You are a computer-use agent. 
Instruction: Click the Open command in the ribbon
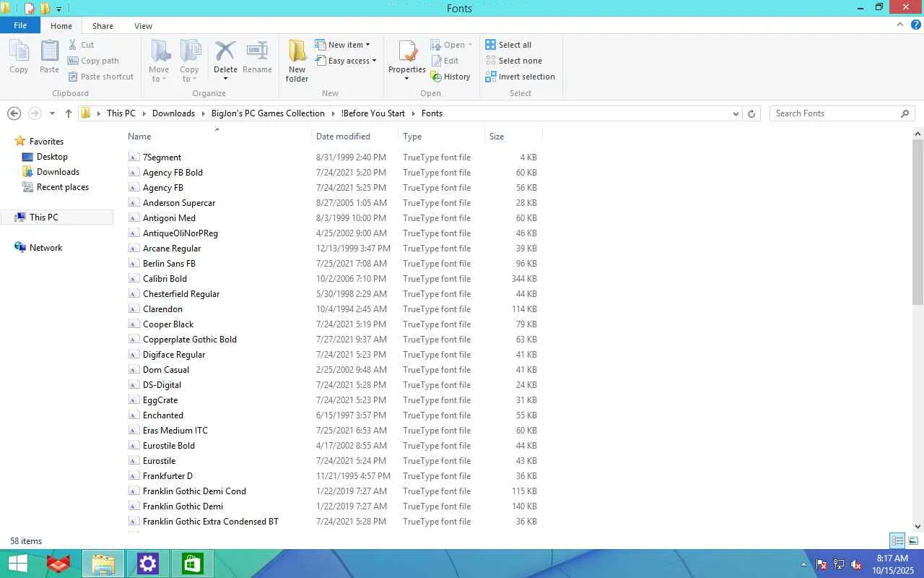(x=451, y=45)
